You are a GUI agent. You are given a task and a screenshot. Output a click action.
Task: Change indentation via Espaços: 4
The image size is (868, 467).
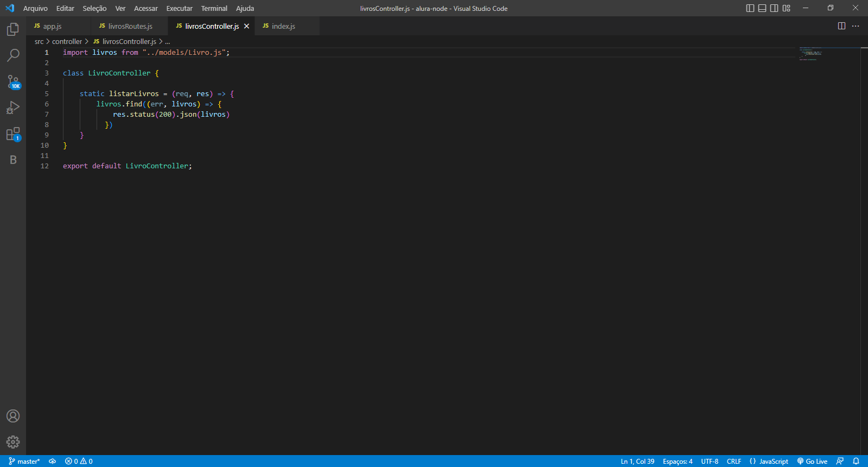coord(678,461)
